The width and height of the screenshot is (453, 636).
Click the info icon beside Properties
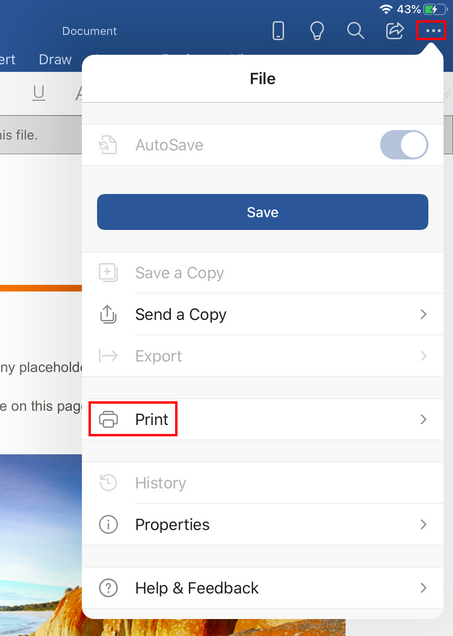tap(108, 524)
